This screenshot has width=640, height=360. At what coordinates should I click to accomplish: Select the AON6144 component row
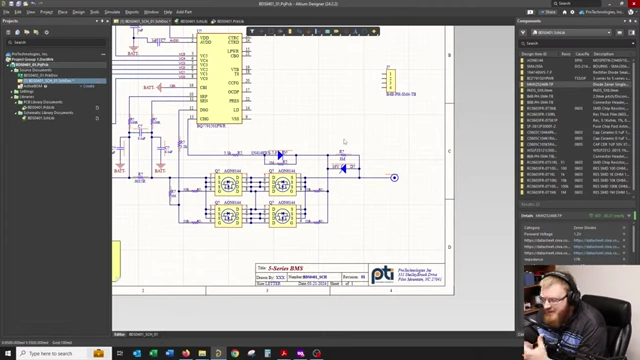tap(576, 60)
